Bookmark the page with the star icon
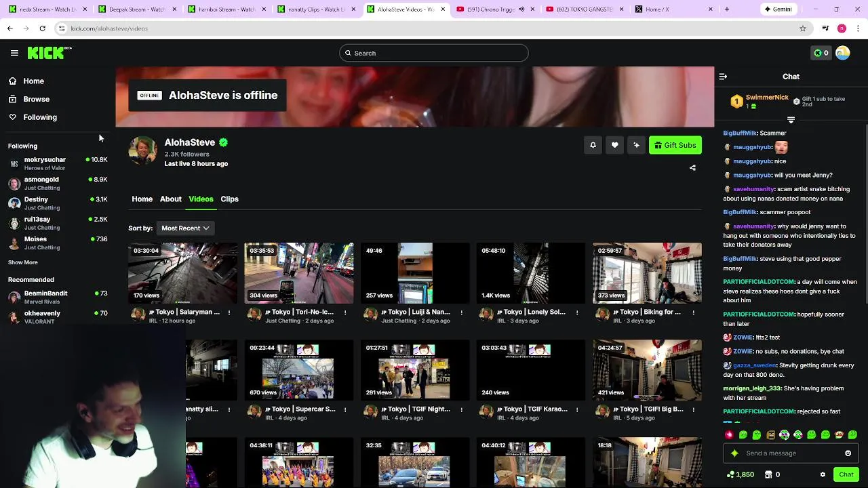Viewport: 868px width, 488px height. [803, 28]
